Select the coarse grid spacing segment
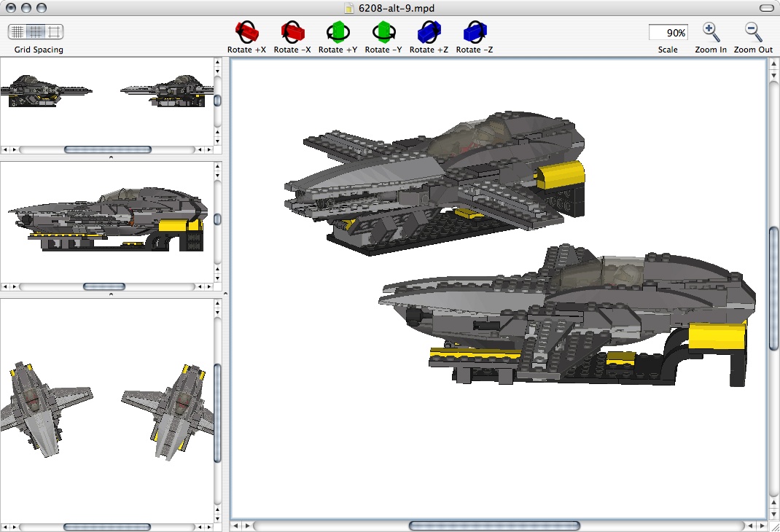This screenshot has height=532, width=780. [x=54, y=31]
